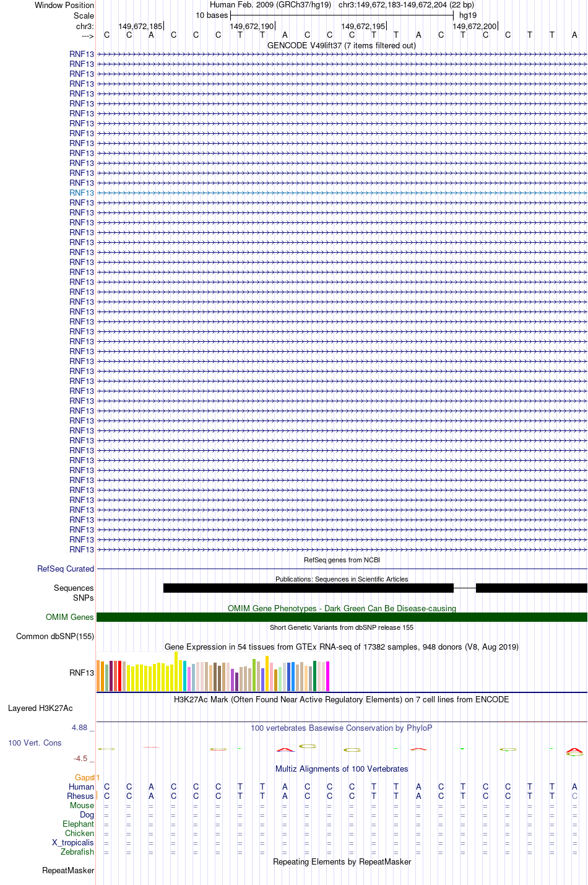The width and height of the screenshot is (588, 885).
Task: Click position marker 149,672,190 on ruler
Action: [x=252, y=26]
